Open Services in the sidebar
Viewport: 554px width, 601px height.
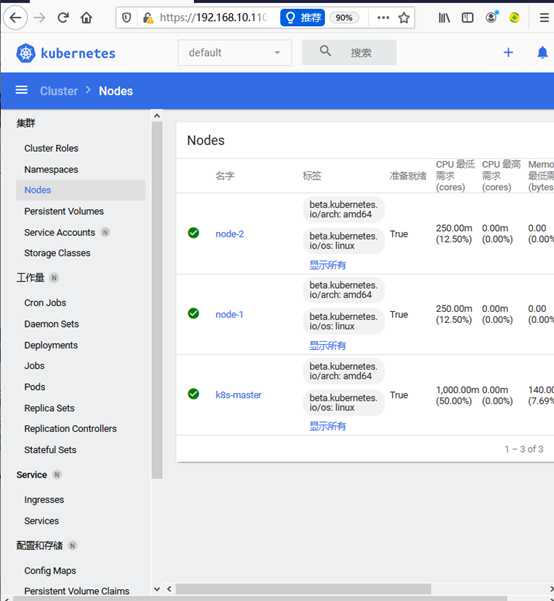point(41,521)
